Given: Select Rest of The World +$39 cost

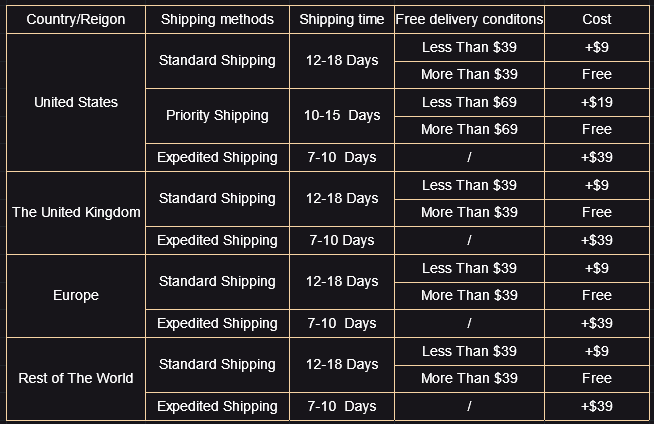Looking at the screenshot, I should pos(597,406).
